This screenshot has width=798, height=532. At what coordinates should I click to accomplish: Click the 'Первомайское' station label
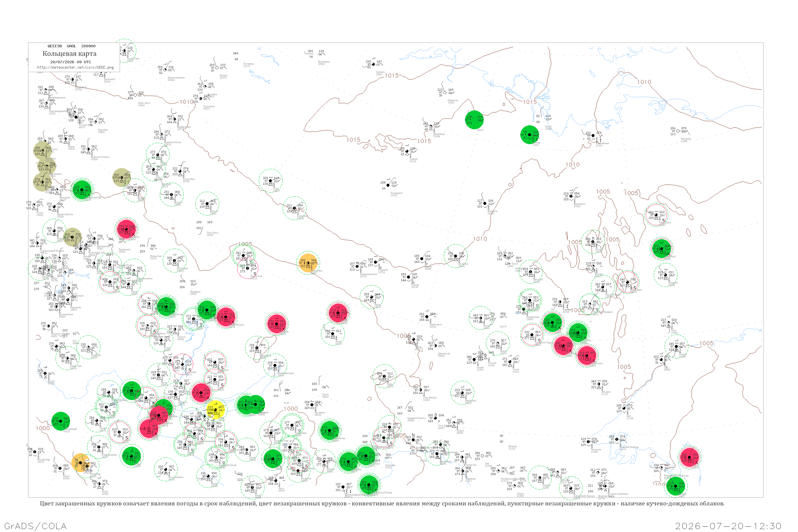(x=65, y=214)
